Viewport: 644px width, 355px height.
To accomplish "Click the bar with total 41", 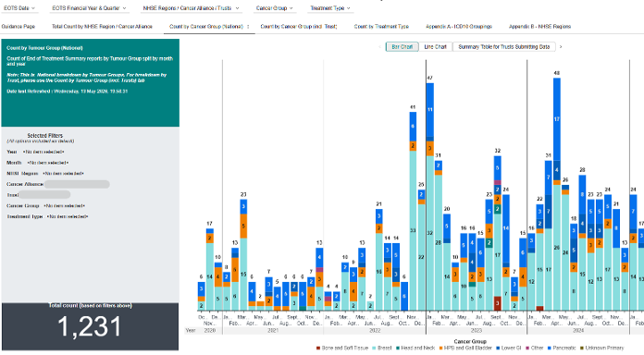I will click(x=413, y=211).
